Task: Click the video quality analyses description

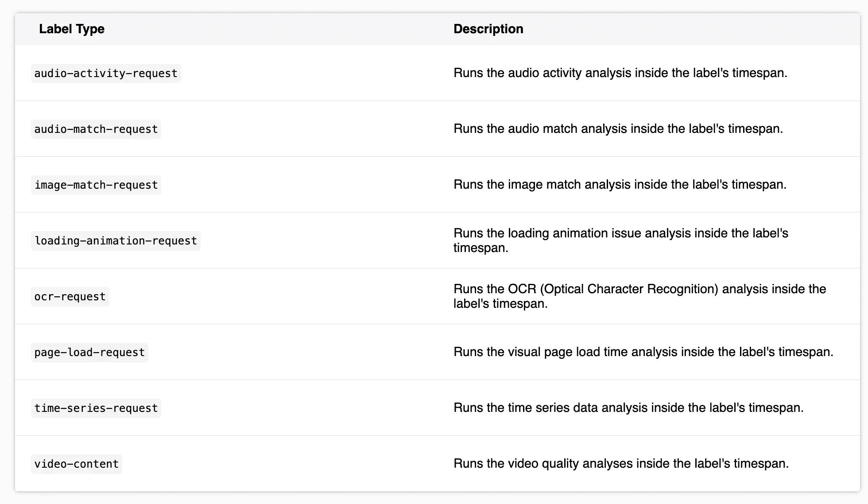Action: (621, 464)
